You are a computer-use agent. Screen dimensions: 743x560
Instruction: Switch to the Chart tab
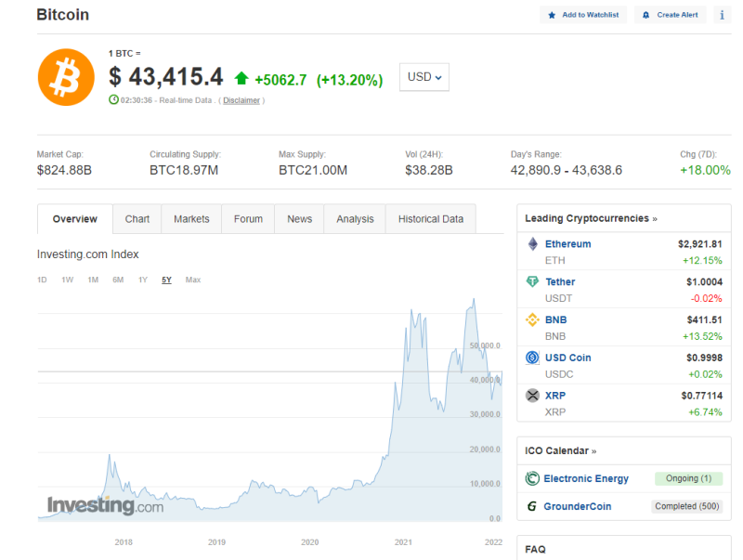(137, 219)
